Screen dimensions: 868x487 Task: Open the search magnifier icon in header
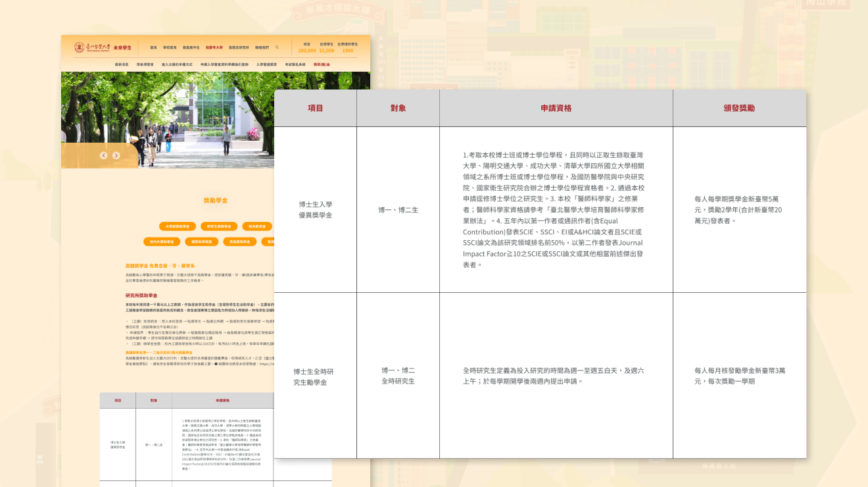click(x=277, y=47)
